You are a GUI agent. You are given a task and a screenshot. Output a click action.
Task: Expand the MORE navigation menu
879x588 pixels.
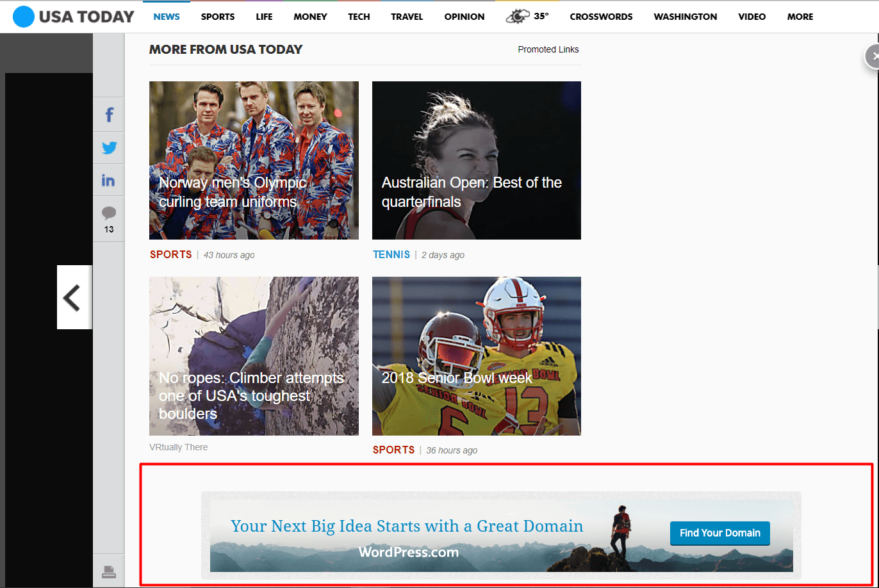(800, 17)
